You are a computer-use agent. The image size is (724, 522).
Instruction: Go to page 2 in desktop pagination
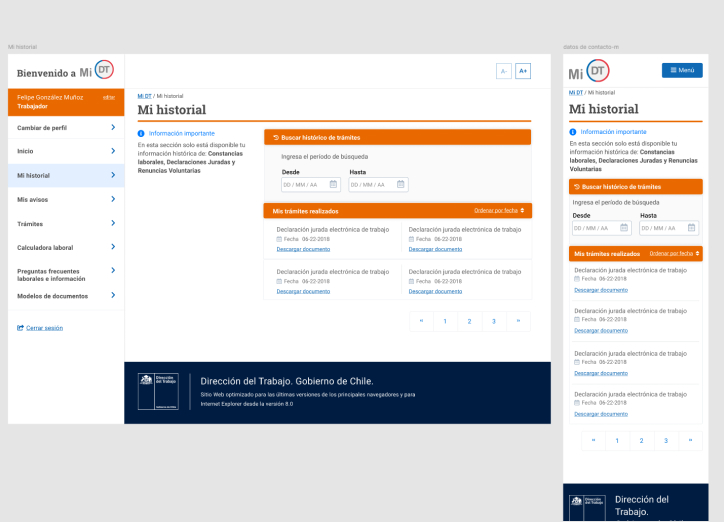pyautogui.click(x=469, y=321)
